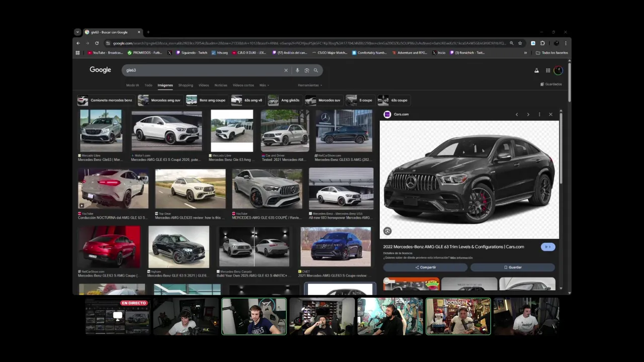Go back to the previous page
This screenshot has width=644, height=362.
tap(78, 43)
